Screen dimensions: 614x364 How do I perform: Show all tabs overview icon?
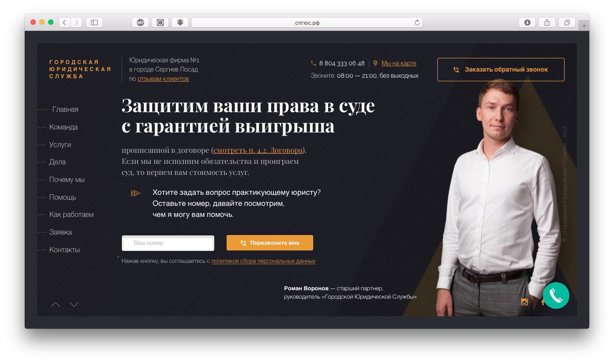[x=567, y=23]
